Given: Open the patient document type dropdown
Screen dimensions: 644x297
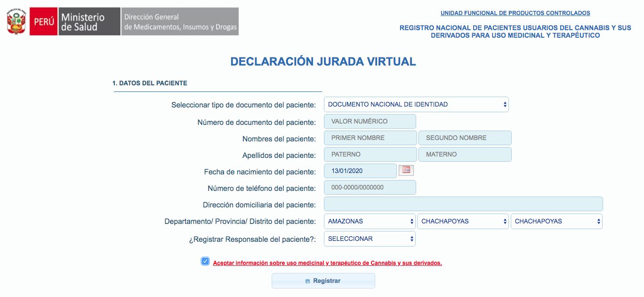Looking at the screenshot, I should coord(416,105).
